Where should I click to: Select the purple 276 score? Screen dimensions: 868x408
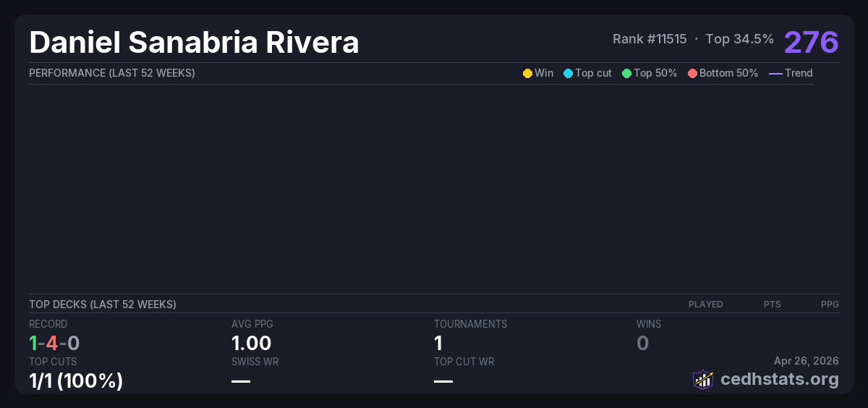[x=811, y=42]
